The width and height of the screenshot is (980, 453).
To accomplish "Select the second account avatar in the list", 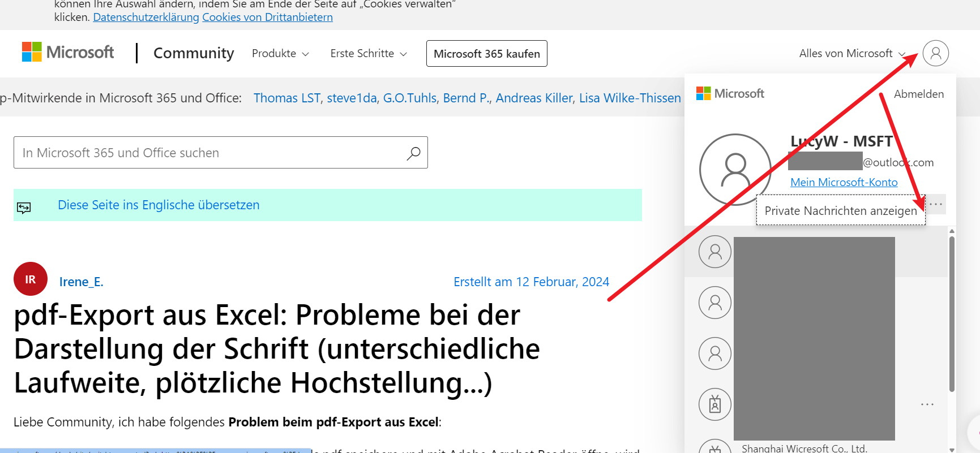I will [715, 303].
